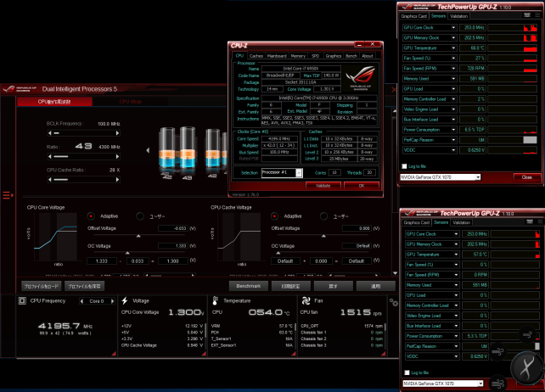Select Adaptive mode for CPU Core Voltage
Image resolution: width=545 pixels, height=392 pixels.
[x=91, y=216]
